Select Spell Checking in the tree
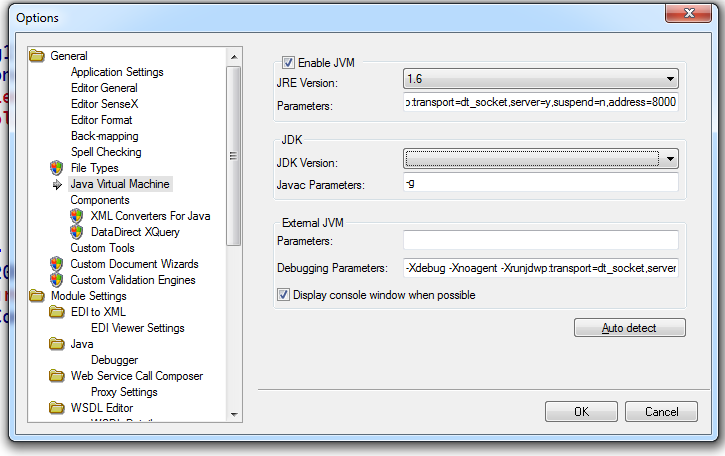This screenshot has height=456, width=725. click(106, 152)
